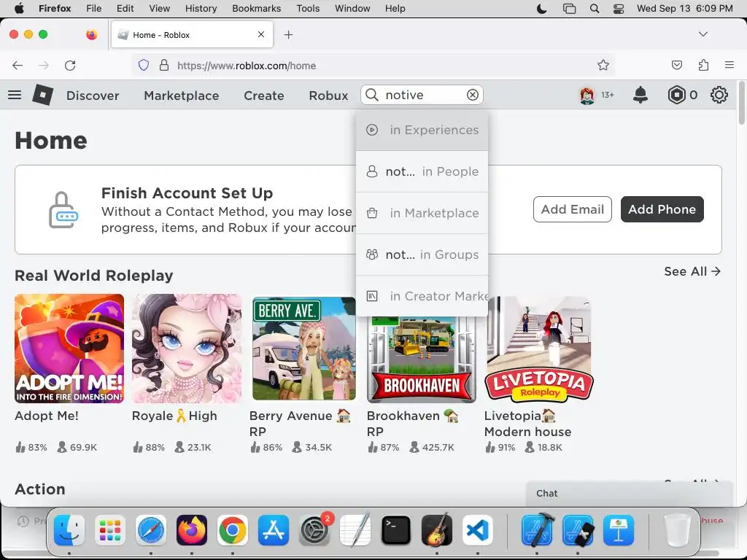Screen dimensions: 747x560
Task: Open the Roblox settings gear
Action: (x=719, y=95)
